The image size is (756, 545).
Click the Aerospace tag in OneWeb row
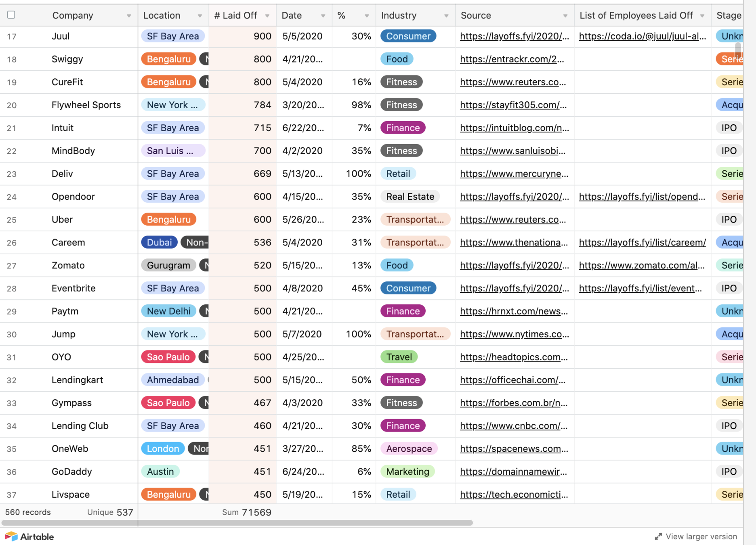click(409, 449)
